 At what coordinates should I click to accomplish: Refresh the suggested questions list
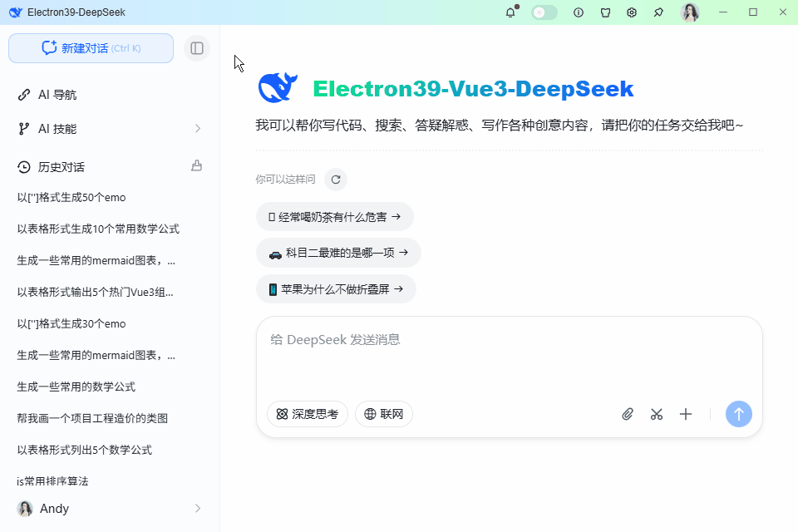(x=335, y=179)
